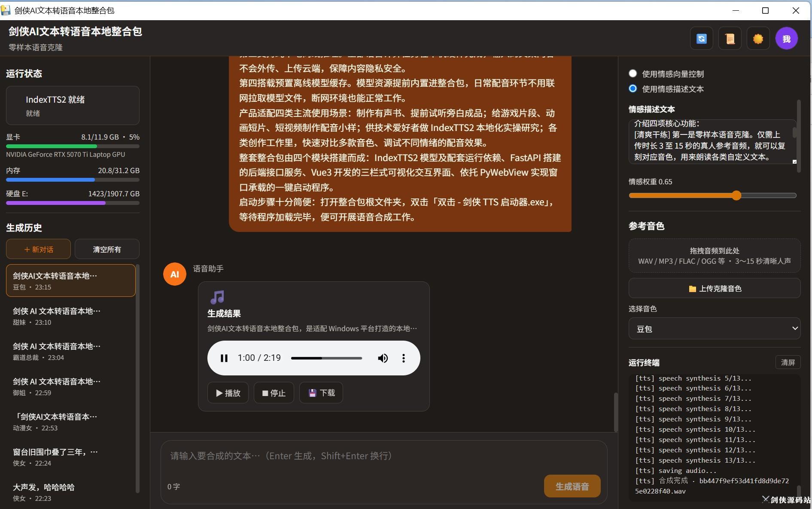Image resolution: width=812 pixels, height=509 pixels.
Task: Start a new chat with 新对话
Action: pos(38,249)
